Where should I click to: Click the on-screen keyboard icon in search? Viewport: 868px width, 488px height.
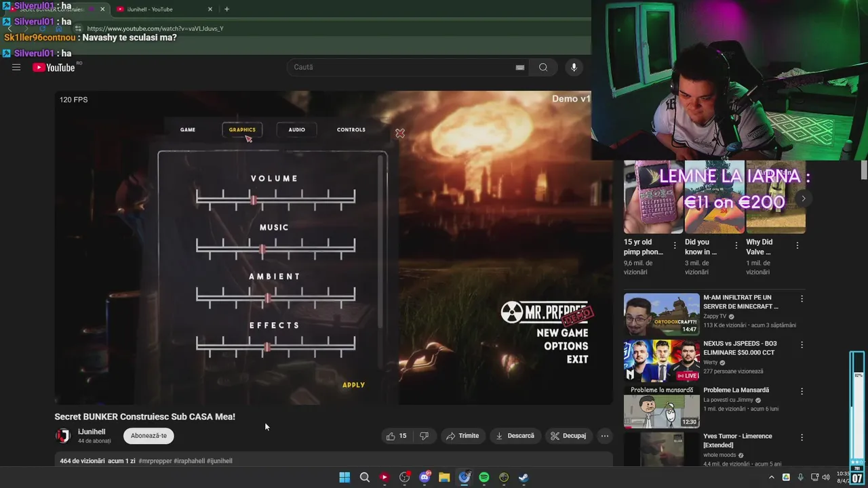[520, 67]
